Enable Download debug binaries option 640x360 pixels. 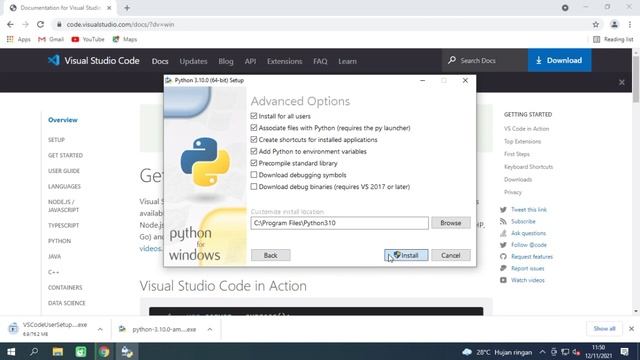(x=254, y=187)
